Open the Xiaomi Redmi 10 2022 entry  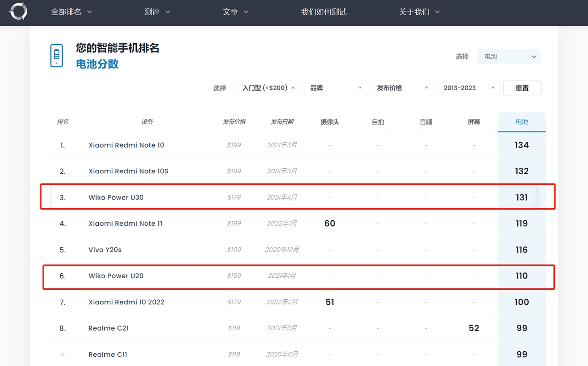pyautogui.click(x=126, y=302)
